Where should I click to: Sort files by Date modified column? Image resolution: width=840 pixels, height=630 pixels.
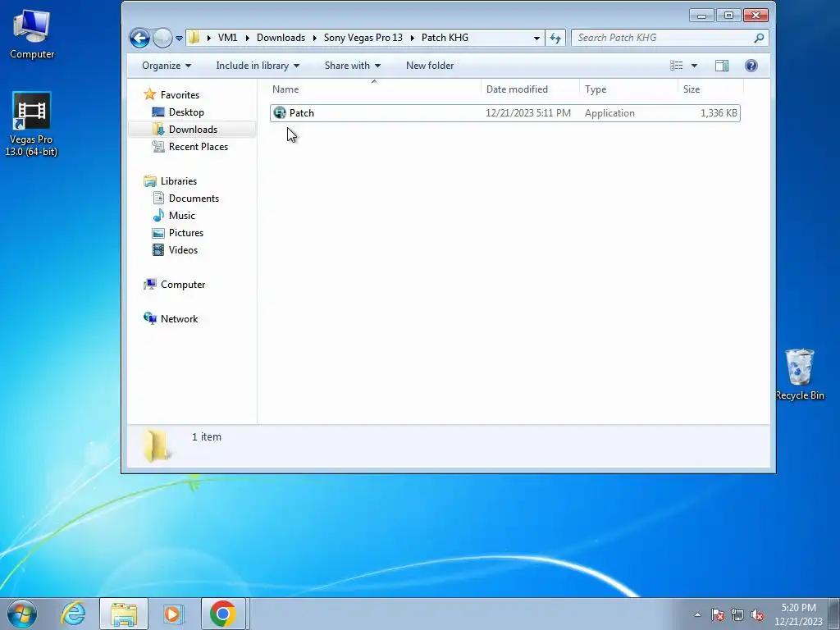point(530,89)
